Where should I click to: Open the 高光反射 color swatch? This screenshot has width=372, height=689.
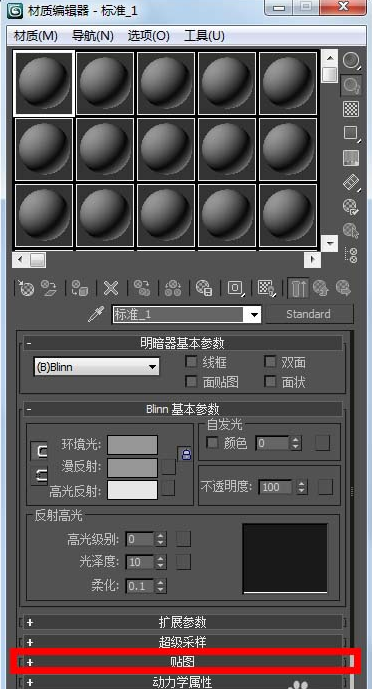133,490
